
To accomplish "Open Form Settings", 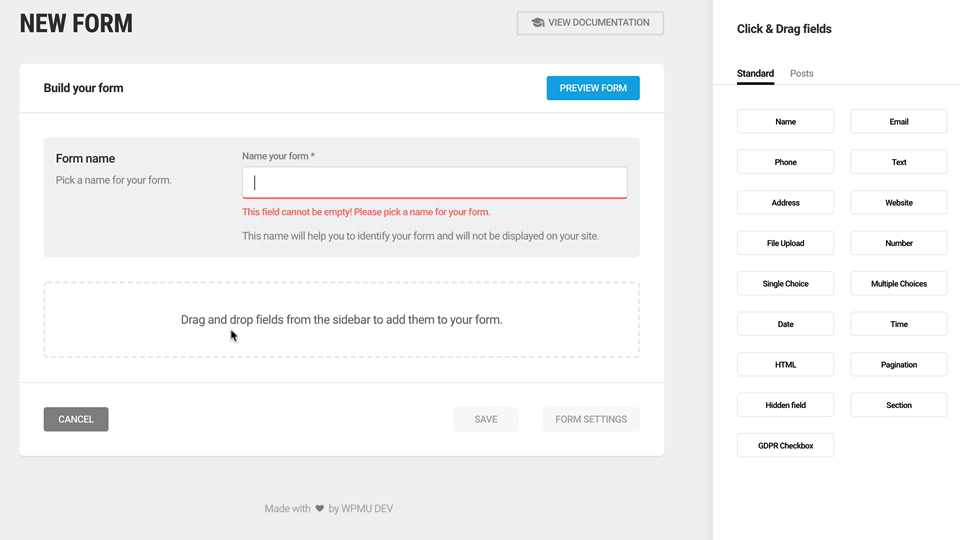I will point(591,419).
